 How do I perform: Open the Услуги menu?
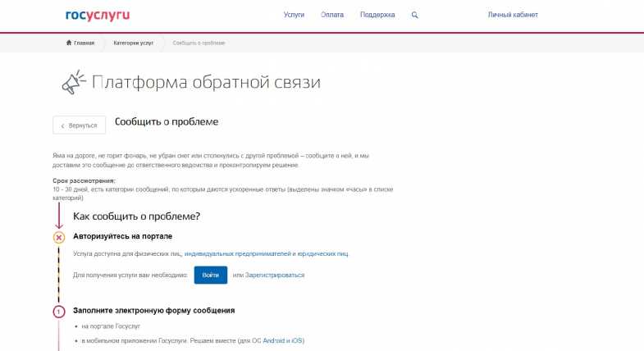(294, 15)
